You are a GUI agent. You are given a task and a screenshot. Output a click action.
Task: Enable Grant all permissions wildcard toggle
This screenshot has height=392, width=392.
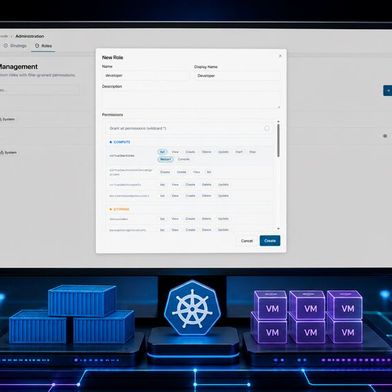pyautogui.click(x=267, y=128)
